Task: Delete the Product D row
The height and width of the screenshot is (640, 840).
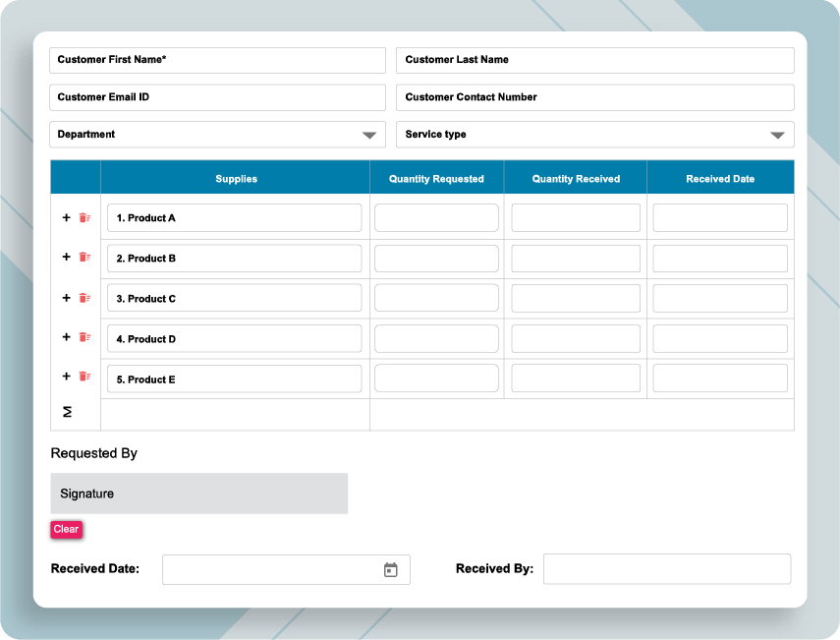Action: 84,338
